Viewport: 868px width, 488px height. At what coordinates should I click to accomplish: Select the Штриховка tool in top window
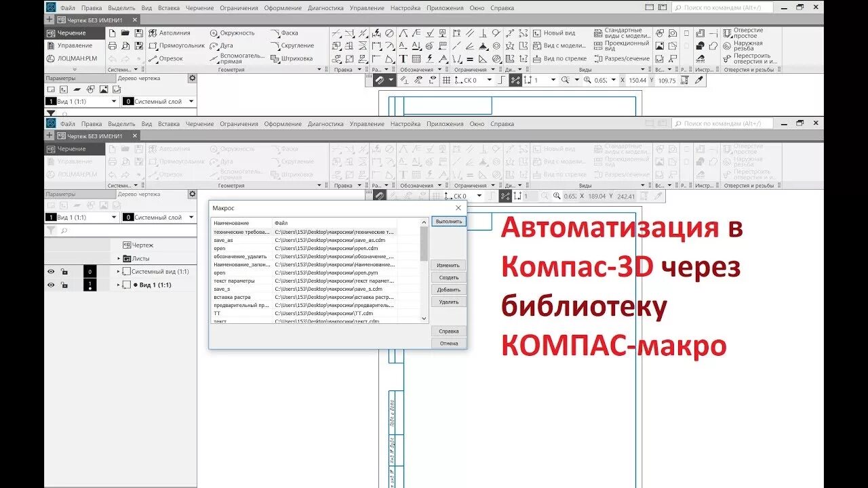[292, 58]
